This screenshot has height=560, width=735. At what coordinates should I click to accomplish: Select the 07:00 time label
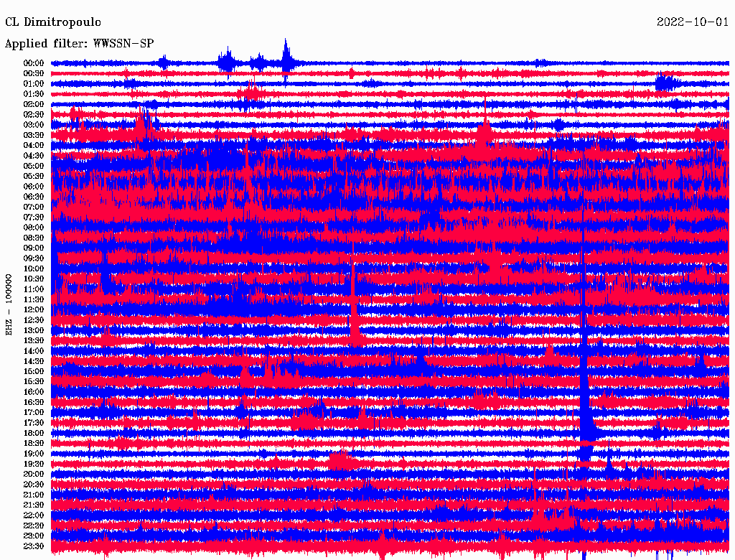pos(34,207)
